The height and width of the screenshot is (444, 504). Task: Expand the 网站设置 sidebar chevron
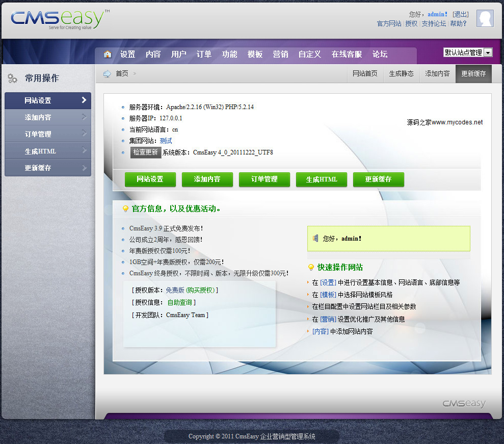[84, 100]
